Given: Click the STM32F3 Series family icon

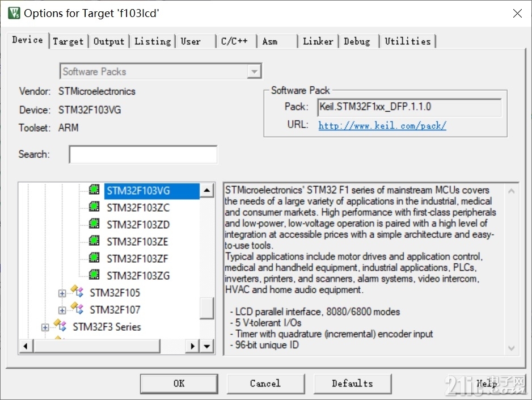Looking at the screenshot, I should point(60,325).
